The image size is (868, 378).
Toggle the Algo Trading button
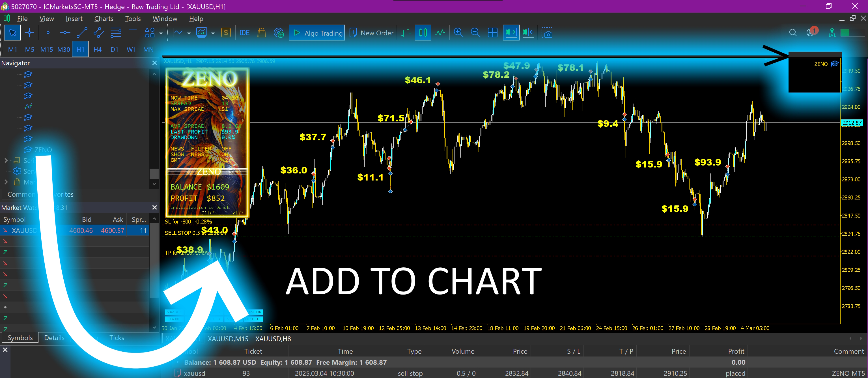coord(317,33)
